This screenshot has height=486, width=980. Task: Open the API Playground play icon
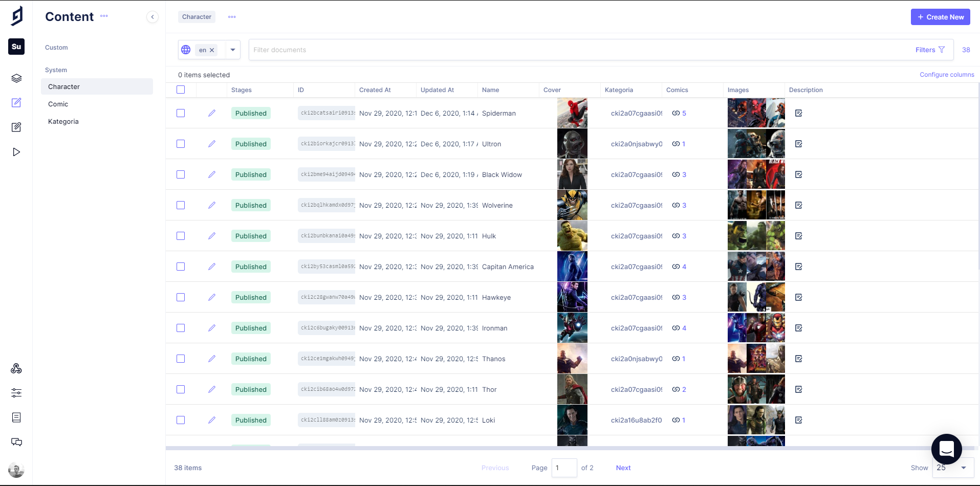click(16, 152)
